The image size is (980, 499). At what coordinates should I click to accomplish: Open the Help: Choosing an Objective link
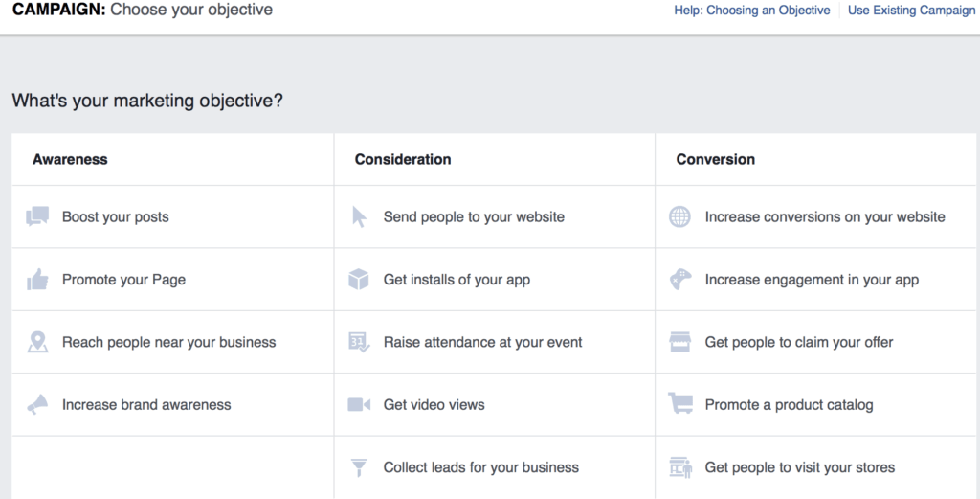point(752,11)
